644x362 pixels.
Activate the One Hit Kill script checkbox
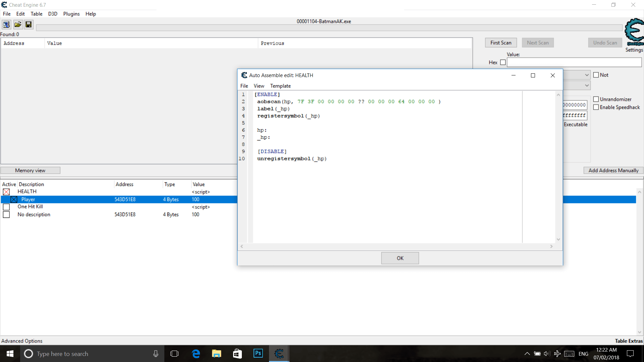tap(6, 207)
